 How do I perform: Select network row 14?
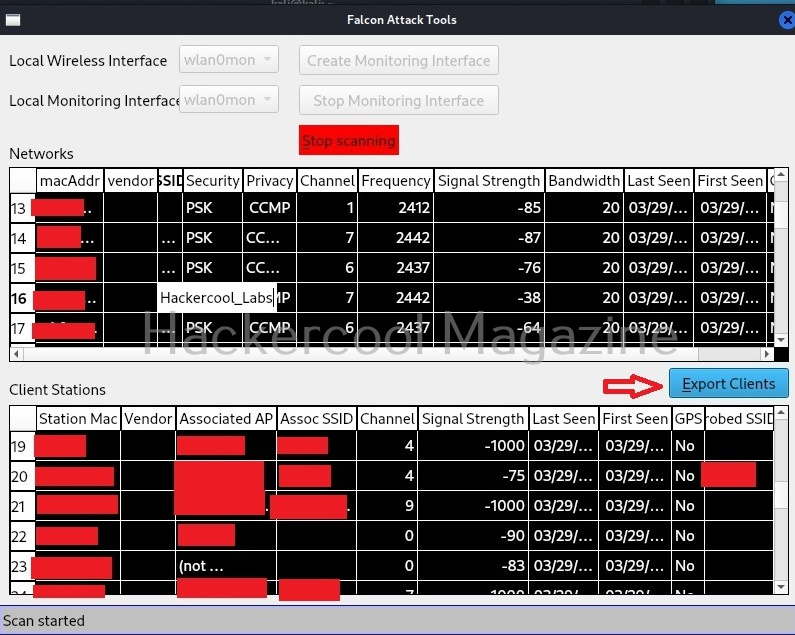point(22,238)
